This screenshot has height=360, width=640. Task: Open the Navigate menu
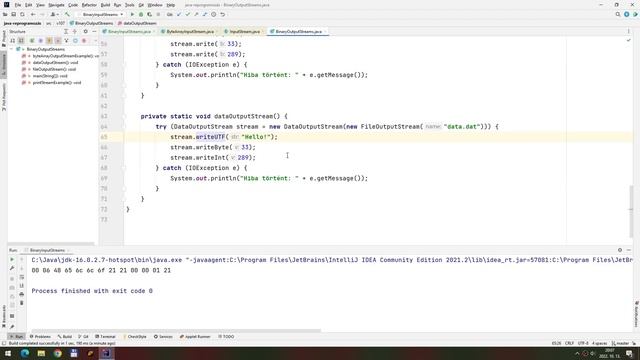tap(56, 5)
